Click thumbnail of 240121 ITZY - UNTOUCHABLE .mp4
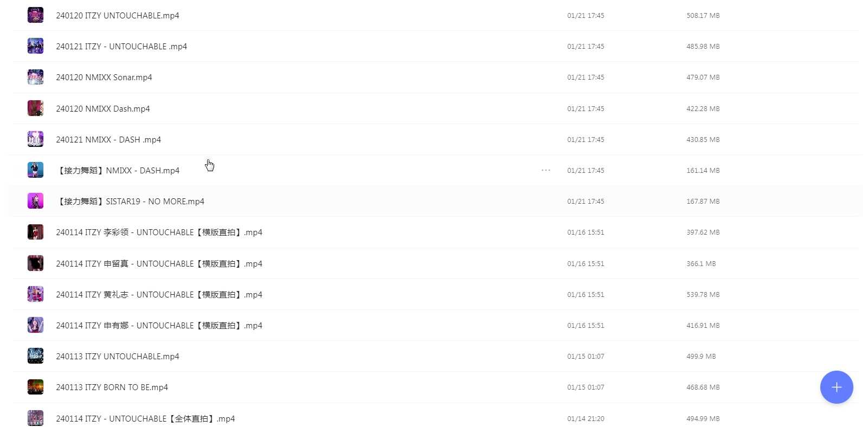Screen dimensions: 868x427 (35, 46)
